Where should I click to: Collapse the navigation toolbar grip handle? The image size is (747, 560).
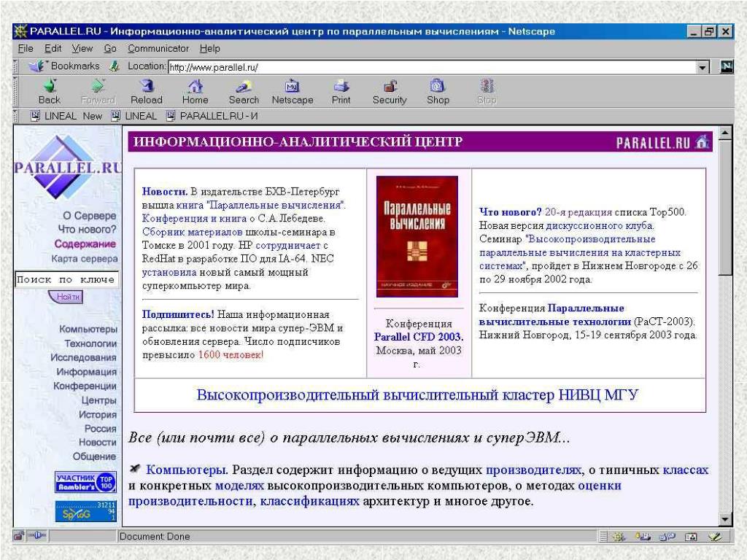15,91
